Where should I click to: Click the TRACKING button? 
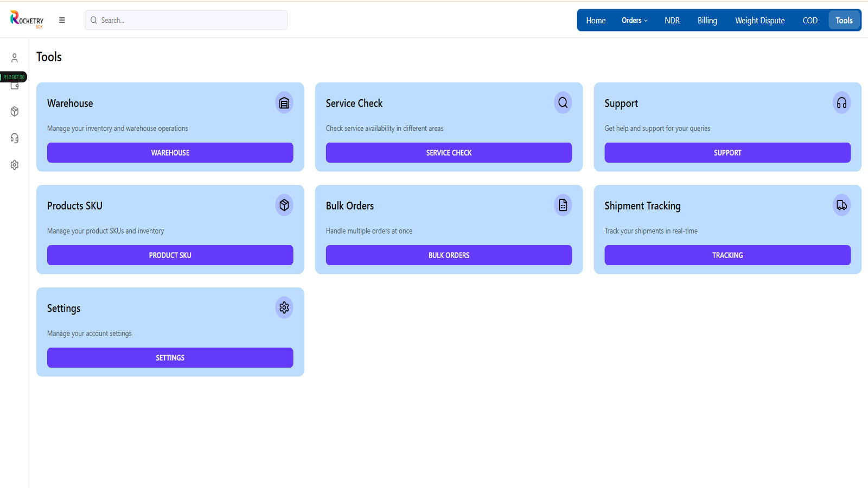[x=727, y=255]
